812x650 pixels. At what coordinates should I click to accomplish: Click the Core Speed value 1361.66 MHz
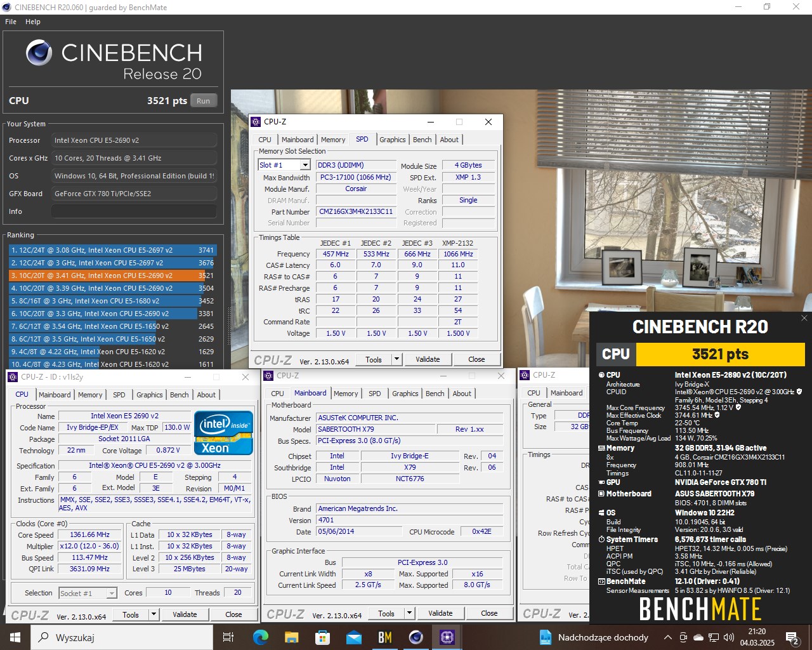89,534
